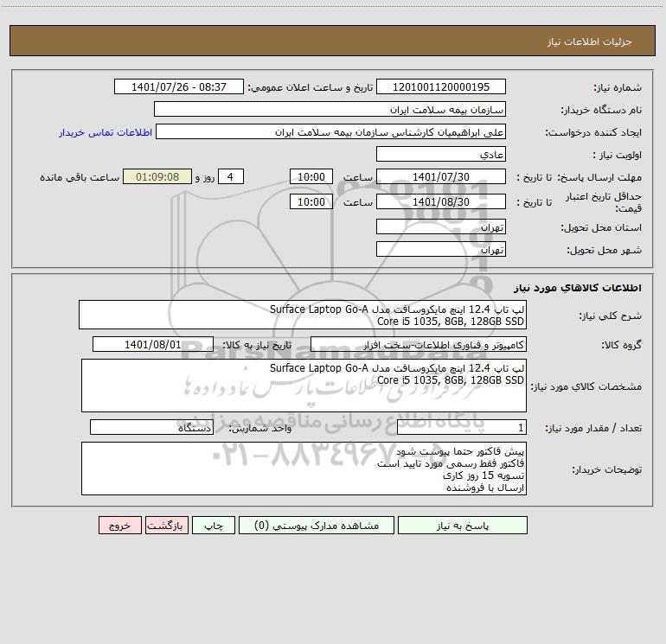666x644 pixels.
Task: Click the delivery city field تهران
Action: [x=441, y=249]
